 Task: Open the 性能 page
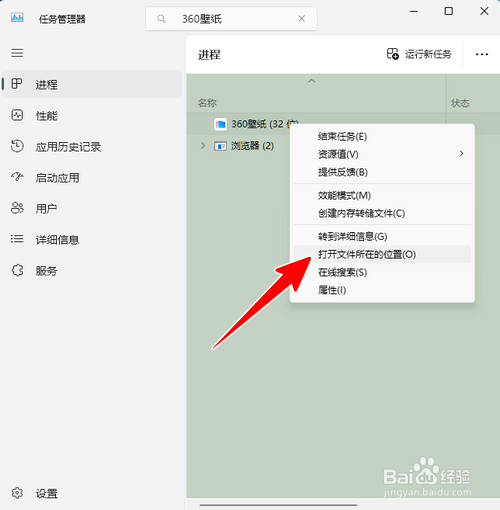(92, 115)
